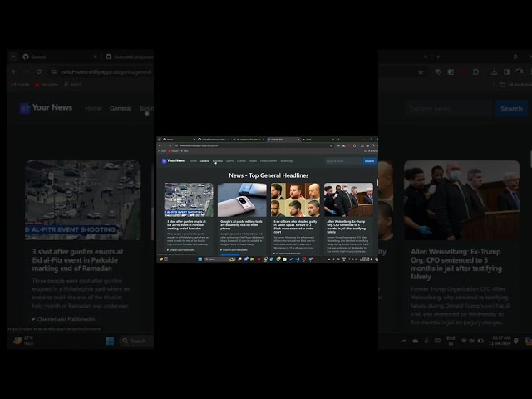Bookmark this page with the star icon

[331, 145]
